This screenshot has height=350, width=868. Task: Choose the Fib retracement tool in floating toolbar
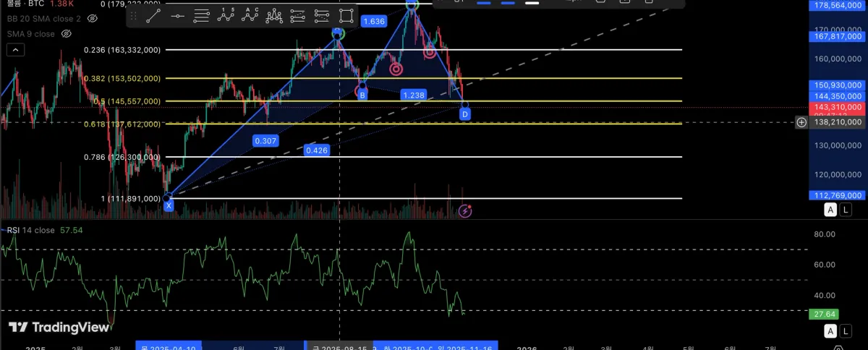[x=202, y=14]
